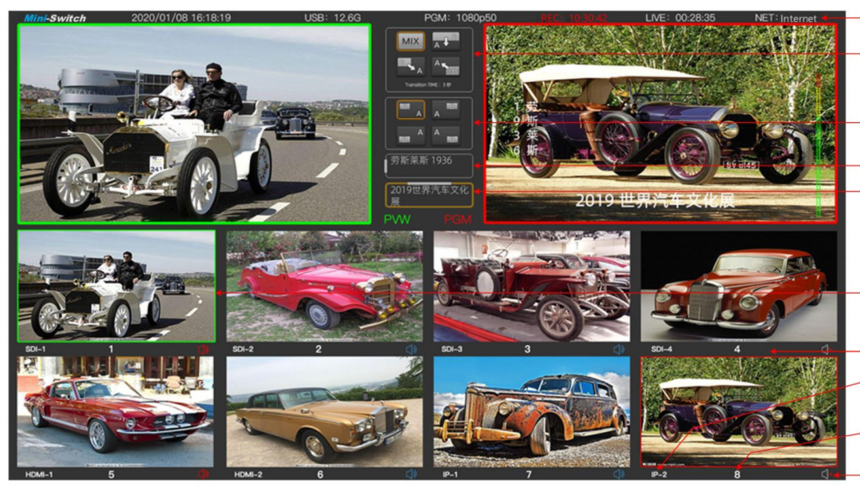The width and height of the screenshot is (860, 491).
Task: Click the HDMI-1 source label
Action: pos(39,474)
